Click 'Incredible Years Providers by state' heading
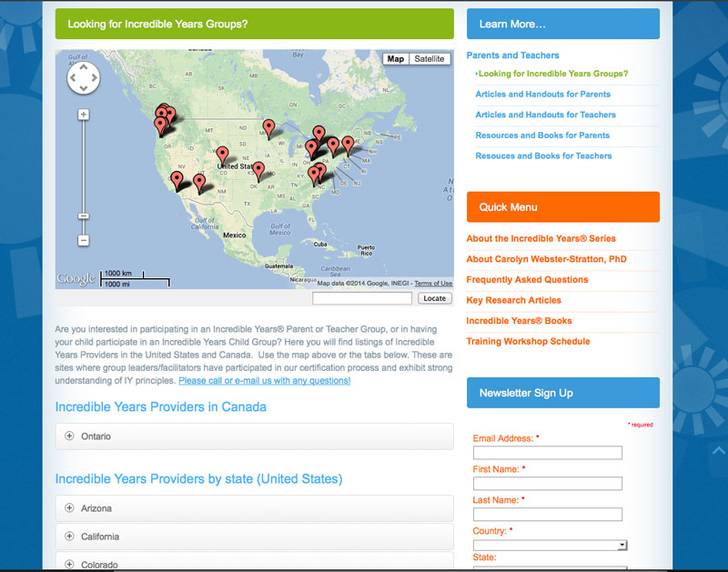Screen dimensions: 728x572 (x=198, y=478)
